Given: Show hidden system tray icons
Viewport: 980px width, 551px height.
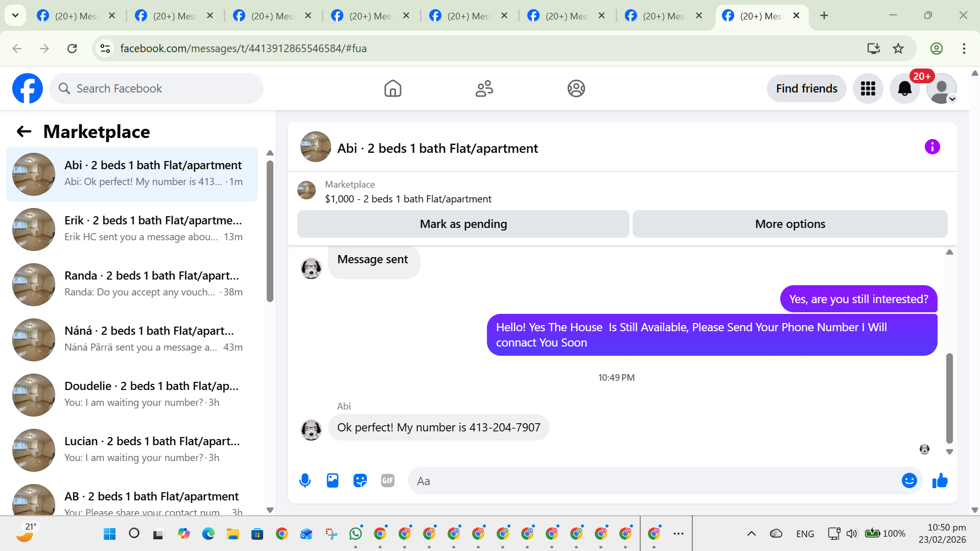Looking at the screenshot, I should point(751,534).
